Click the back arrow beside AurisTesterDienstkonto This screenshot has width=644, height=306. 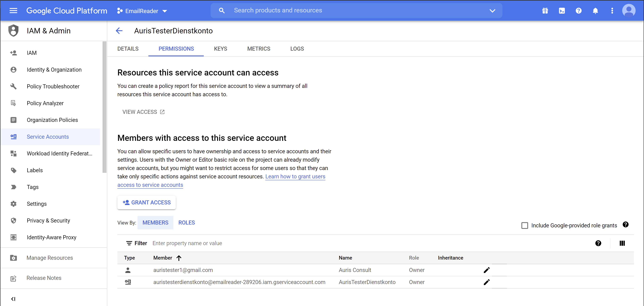pyautogui.click(x=119, y=31)
